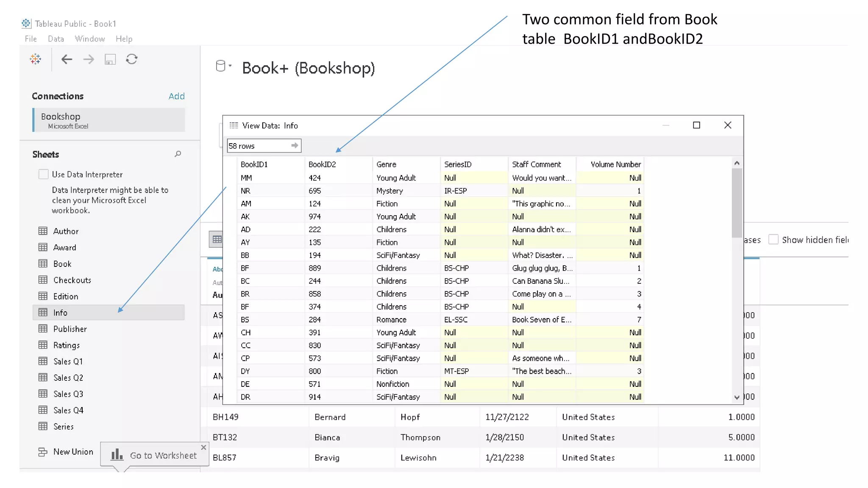Open the Help menu
The image size is (868, 488).
124,39
